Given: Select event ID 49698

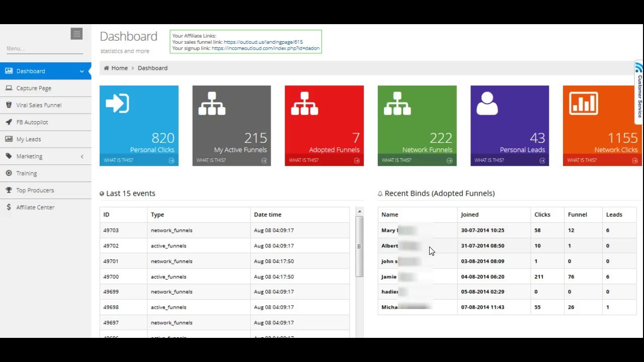Looking at the screenshot, I should click(x=111, y=307).
